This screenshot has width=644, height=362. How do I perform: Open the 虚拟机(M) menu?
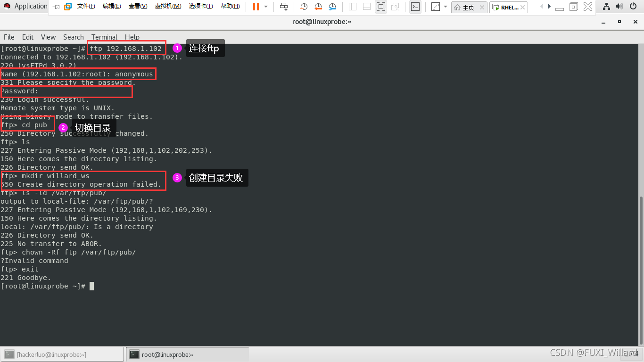(x=168, y=7)
